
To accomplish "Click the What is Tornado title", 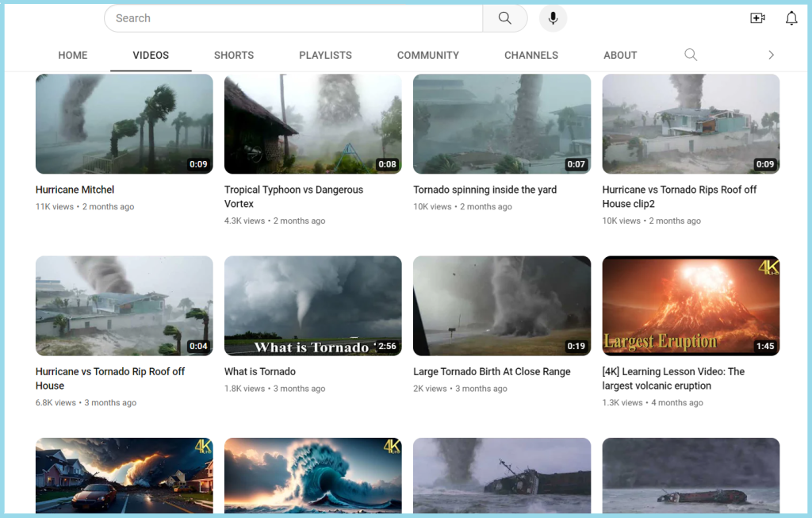I will pyautogui.click(x=260, y=371).
